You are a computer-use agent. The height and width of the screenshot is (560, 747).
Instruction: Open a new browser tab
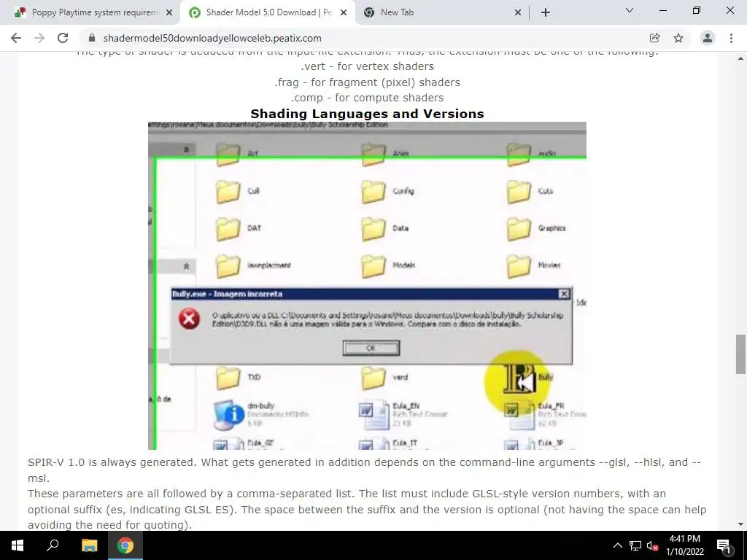coord(546,12)
